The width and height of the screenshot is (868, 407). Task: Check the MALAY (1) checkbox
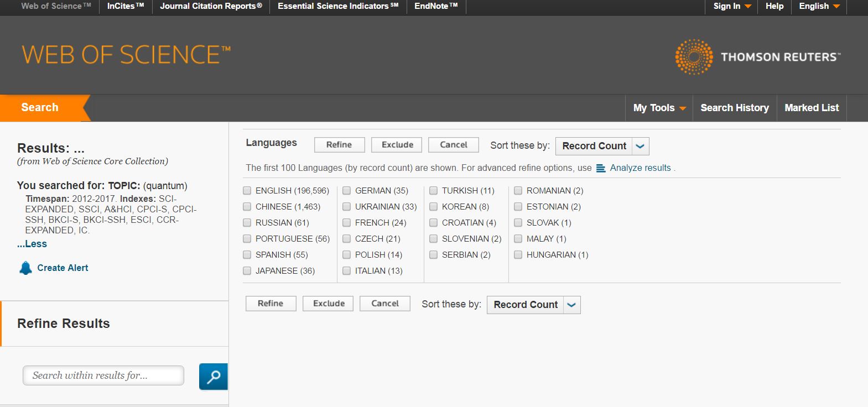pos(518,239)
